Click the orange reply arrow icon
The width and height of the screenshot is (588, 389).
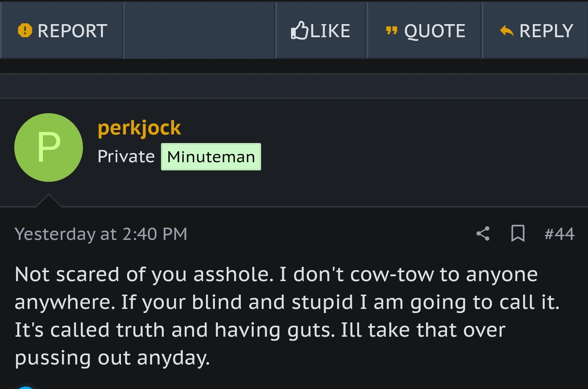pos(507,31)
